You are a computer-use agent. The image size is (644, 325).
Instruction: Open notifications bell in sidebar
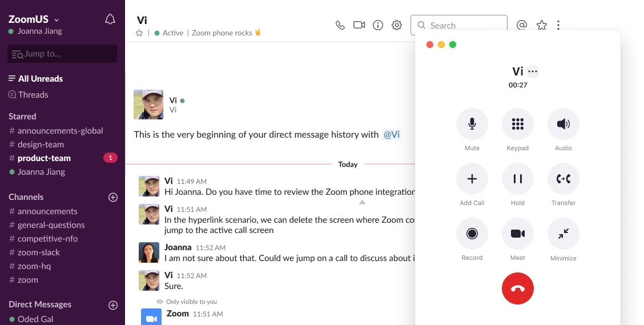(110, 19)
